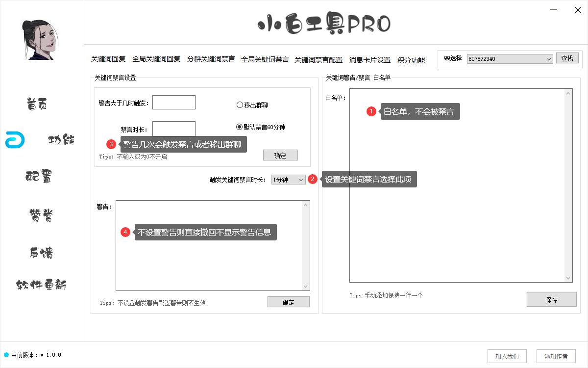
Task: Open the 配置 configuration section
Action: 36,177
